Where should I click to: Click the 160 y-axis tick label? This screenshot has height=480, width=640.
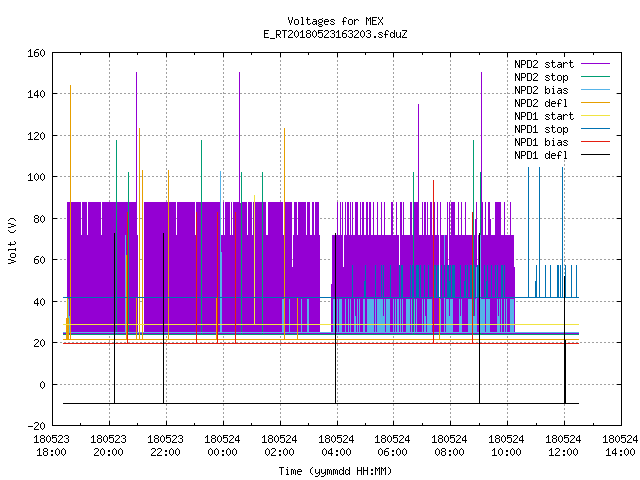click(x=36, y=53)
